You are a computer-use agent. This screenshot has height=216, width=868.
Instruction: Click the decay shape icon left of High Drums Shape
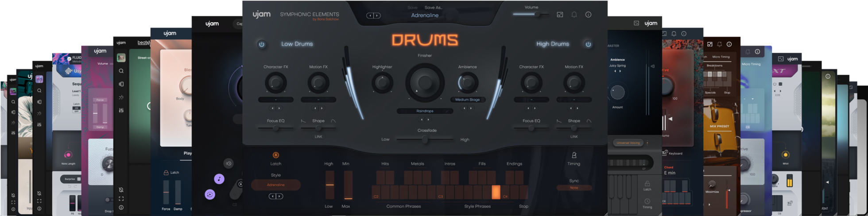coord(559,121)
